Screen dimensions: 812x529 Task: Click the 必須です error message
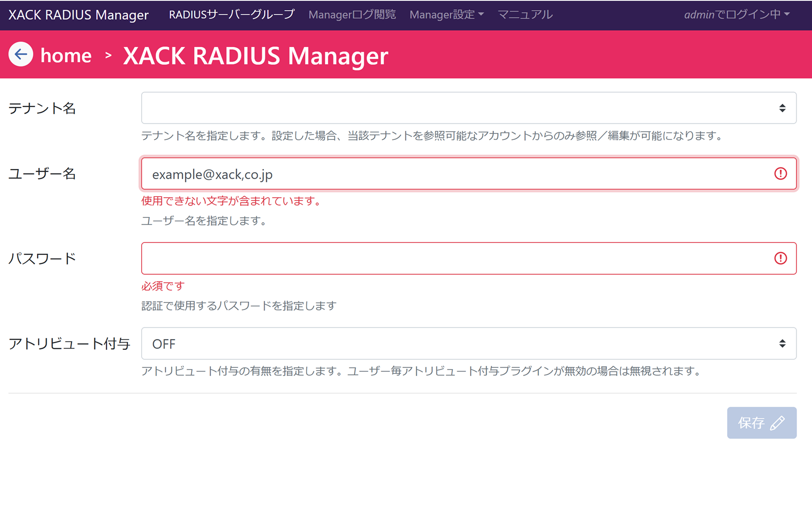tap(163, 286)
